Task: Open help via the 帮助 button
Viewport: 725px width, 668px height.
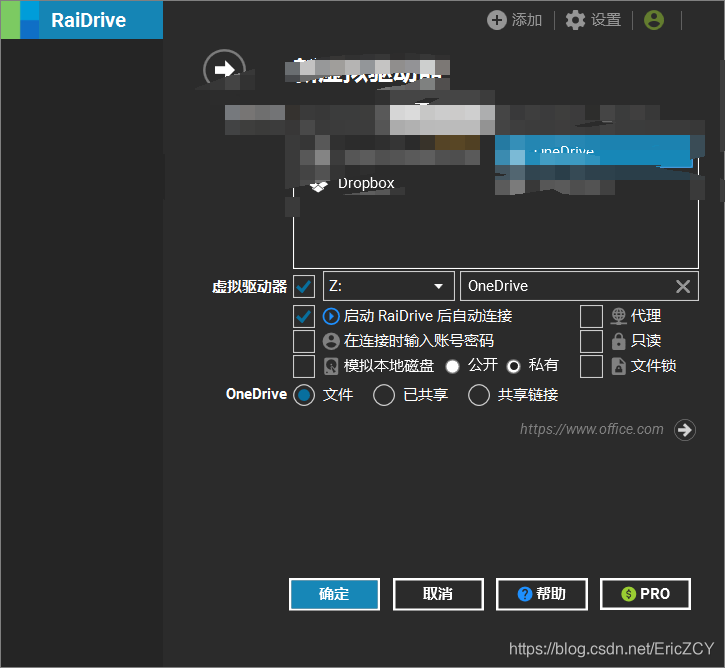Action: coord(542,594)
